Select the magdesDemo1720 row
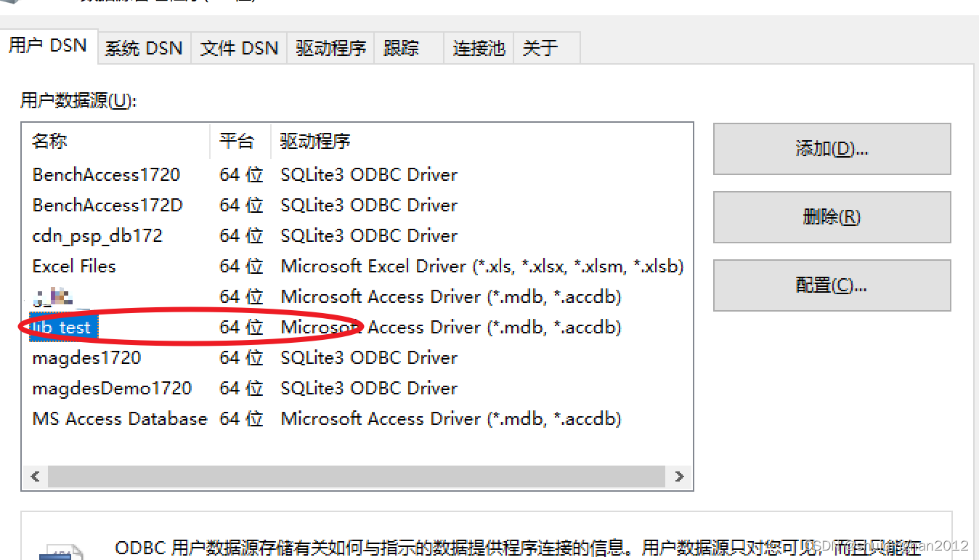This screenshot has height=560, width=979. click(112, 389)
